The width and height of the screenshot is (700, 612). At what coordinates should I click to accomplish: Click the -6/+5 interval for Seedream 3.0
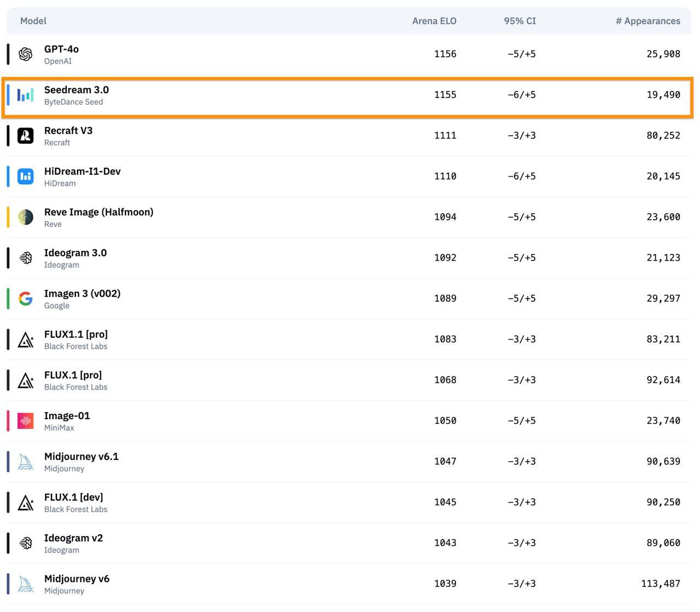522,95
